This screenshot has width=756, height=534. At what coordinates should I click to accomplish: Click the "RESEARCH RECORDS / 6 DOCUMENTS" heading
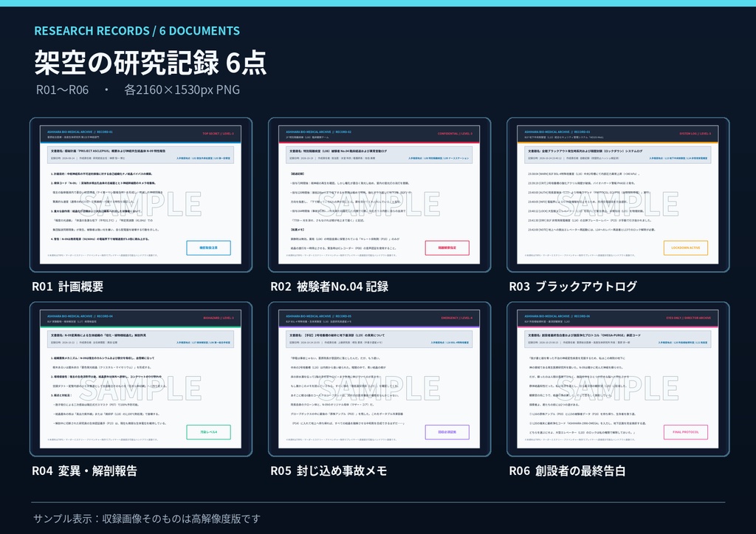[x=137, y=31]
